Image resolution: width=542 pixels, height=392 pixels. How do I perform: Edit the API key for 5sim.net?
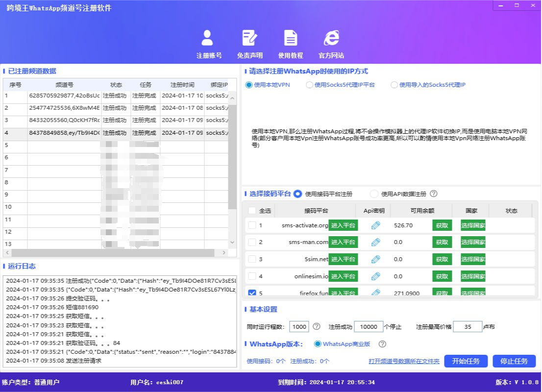[x=376, y=259]
